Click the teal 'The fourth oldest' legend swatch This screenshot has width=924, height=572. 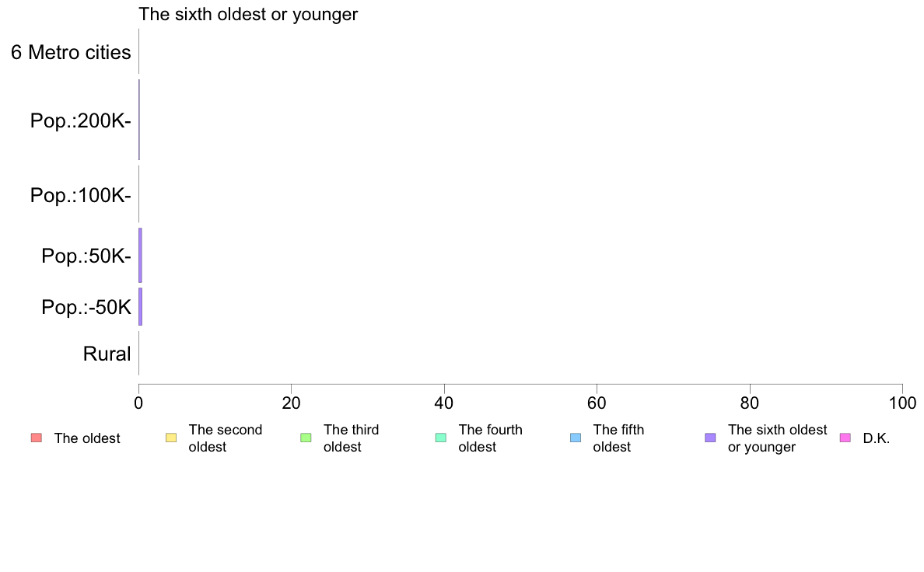[x=441, y=438]
